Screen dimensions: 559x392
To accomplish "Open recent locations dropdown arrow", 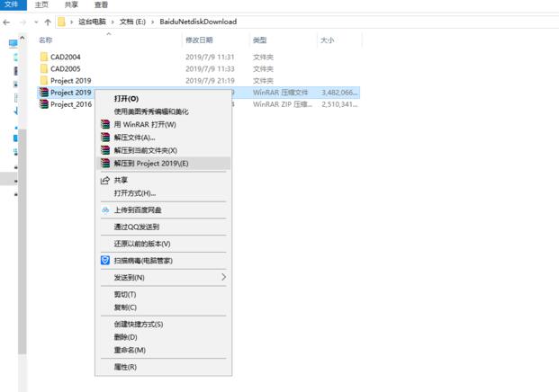I will (x=36, y=22).
